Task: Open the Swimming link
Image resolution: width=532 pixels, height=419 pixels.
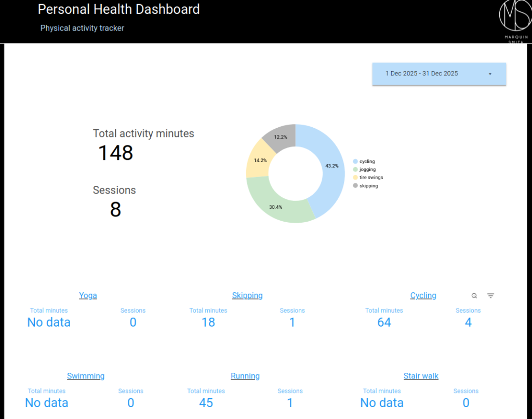Action: (86, 376)
